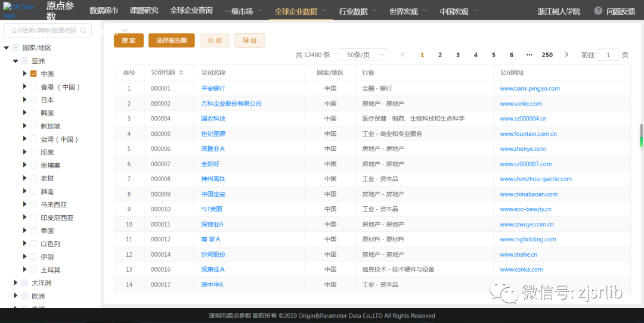The height and width of the screenshot is (323, 644).
Task: Go to page 5
Action: [493, 55]
